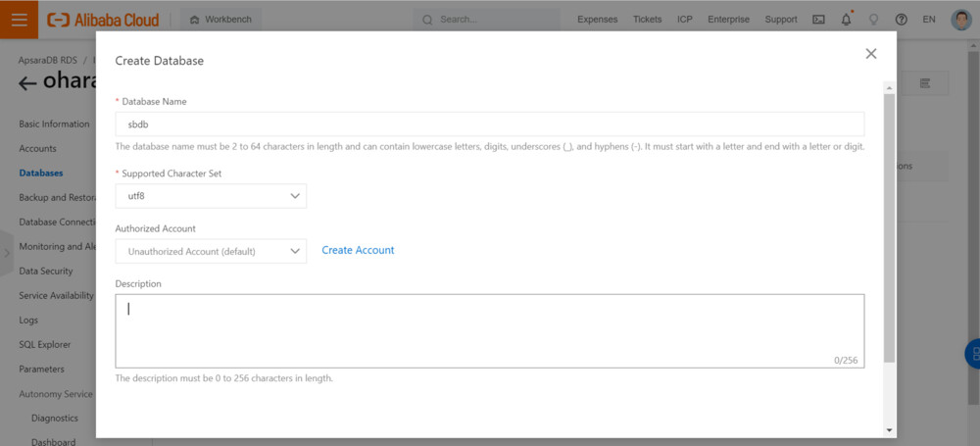
Task: Click the dialog vertical scrollbar
Action: click(x=889, y=225)
